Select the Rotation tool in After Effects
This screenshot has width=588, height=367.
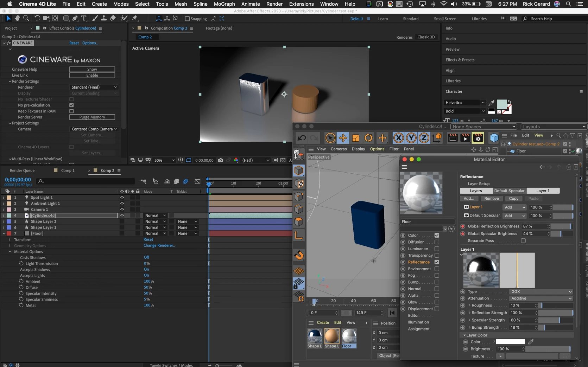tap(37, 18)
